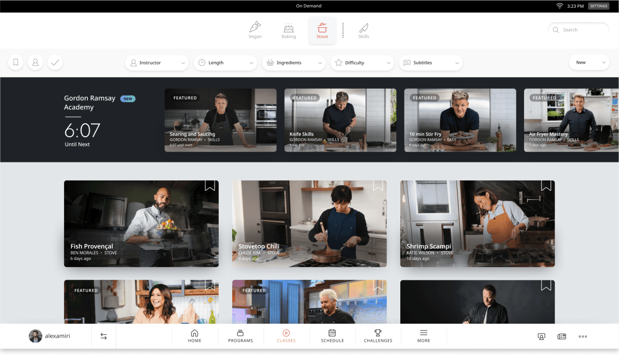
Task: Open the alexamiri profile
Action: pyautogui.click(x=50, y=336)
